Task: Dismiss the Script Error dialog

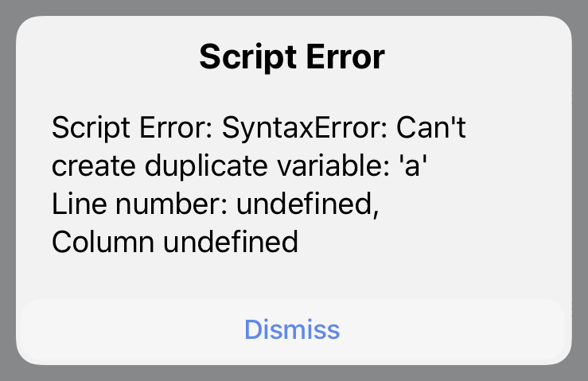Action: pyautogui.click(x=293, y=329)
